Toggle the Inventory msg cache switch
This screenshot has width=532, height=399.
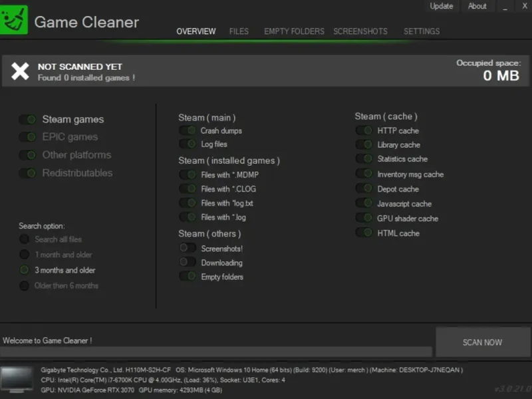pyautogui.click(x=364, y=174)
